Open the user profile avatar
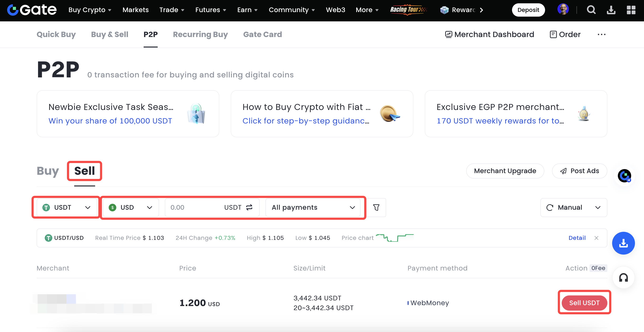 (x=563, y=9)
